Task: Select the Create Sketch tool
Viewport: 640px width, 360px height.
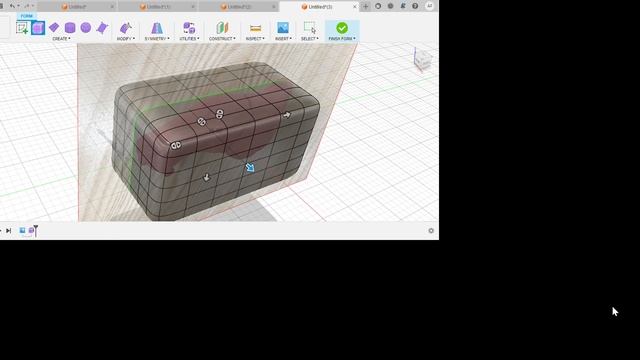Action: coord(22,28)
